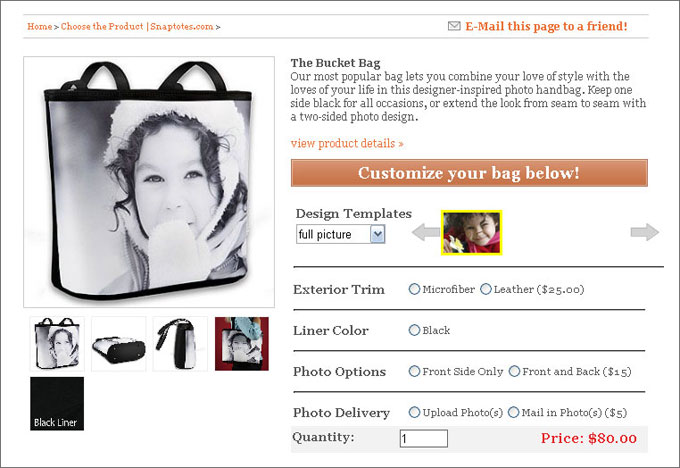Click the right gray carousel arrow

tap(644, 232)
